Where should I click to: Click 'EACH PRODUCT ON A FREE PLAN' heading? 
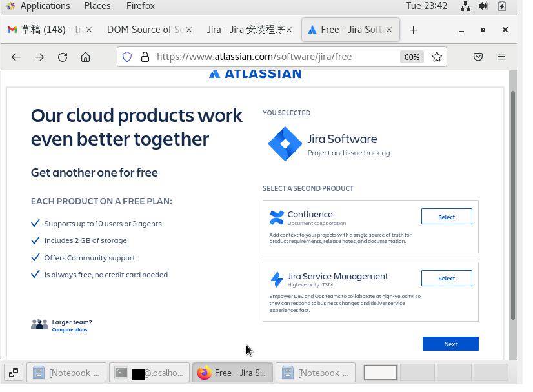click(102, 201)
